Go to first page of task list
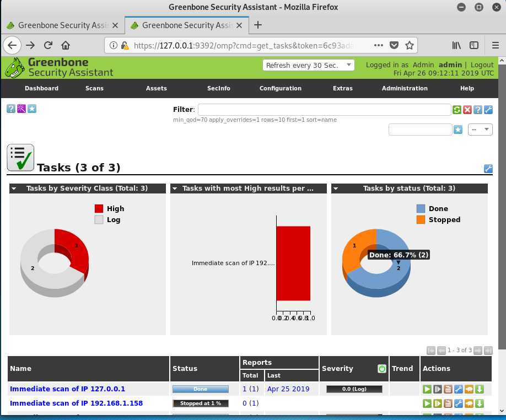Screen dimensions: 506x420 (431, 351)
